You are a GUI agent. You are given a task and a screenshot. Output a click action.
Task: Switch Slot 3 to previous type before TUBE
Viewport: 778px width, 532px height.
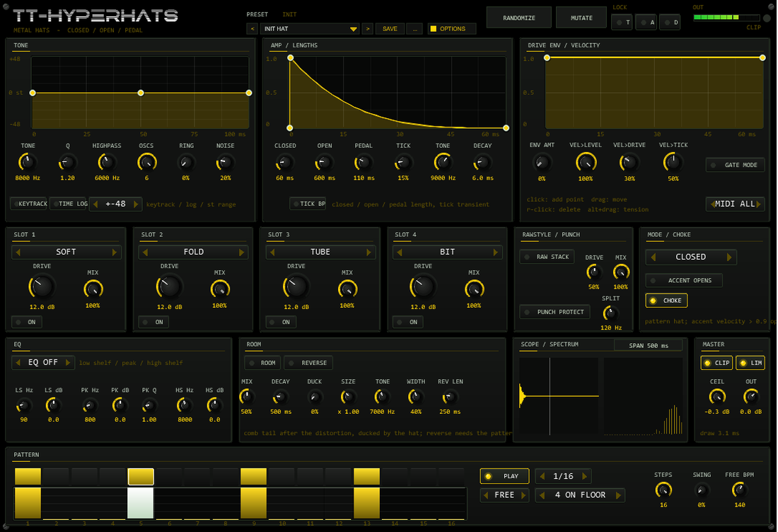tap(272, 252)
